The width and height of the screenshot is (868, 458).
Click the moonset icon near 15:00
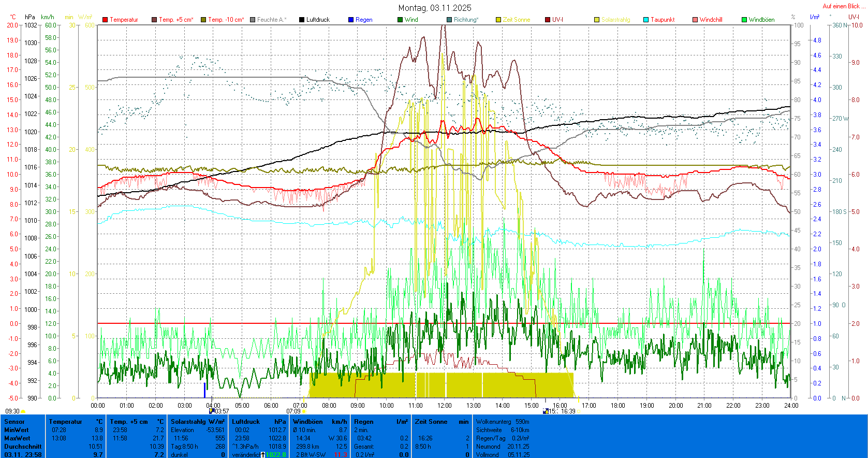[x=546, y=411]
